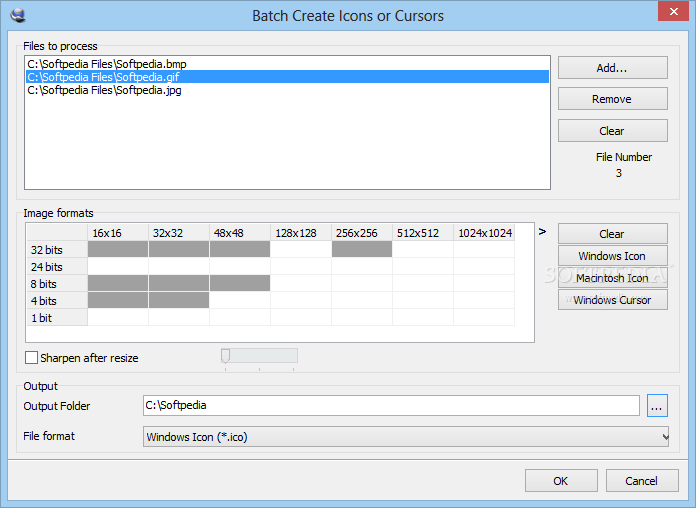Toggle 32 bits 512x512 format cell
Viewport: 696px width, 508px height.
(x=423, y=249)
